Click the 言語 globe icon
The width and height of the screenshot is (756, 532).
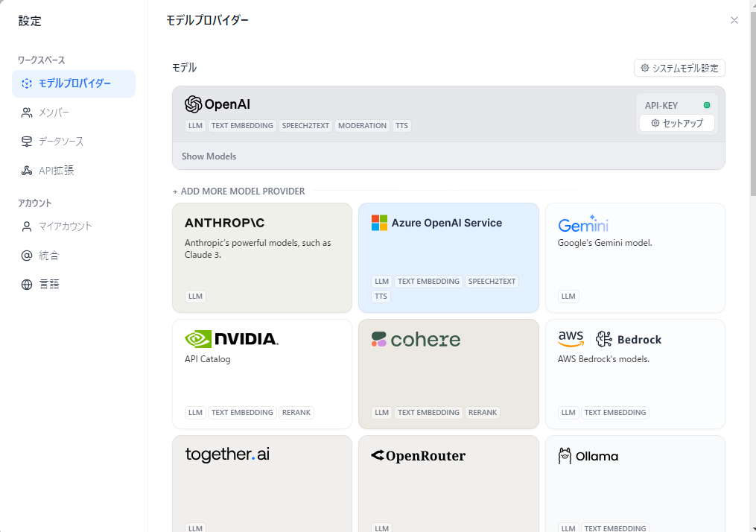point(27,284)
